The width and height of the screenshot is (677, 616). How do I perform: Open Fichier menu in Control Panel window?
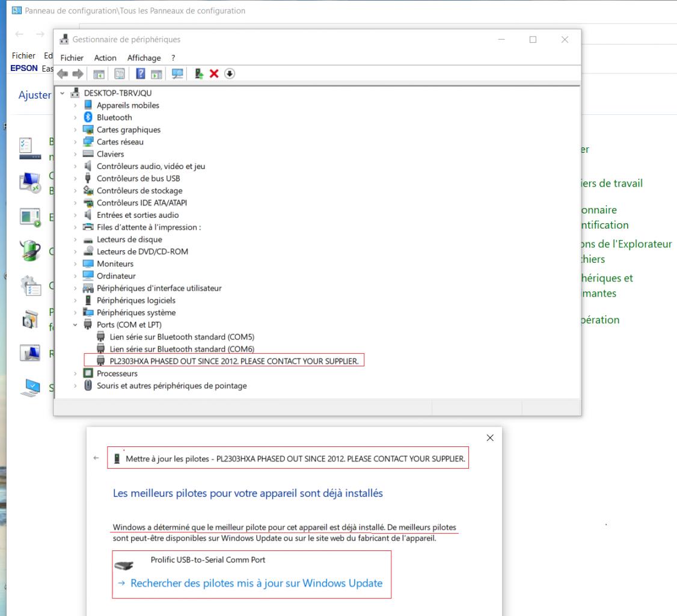23,55
